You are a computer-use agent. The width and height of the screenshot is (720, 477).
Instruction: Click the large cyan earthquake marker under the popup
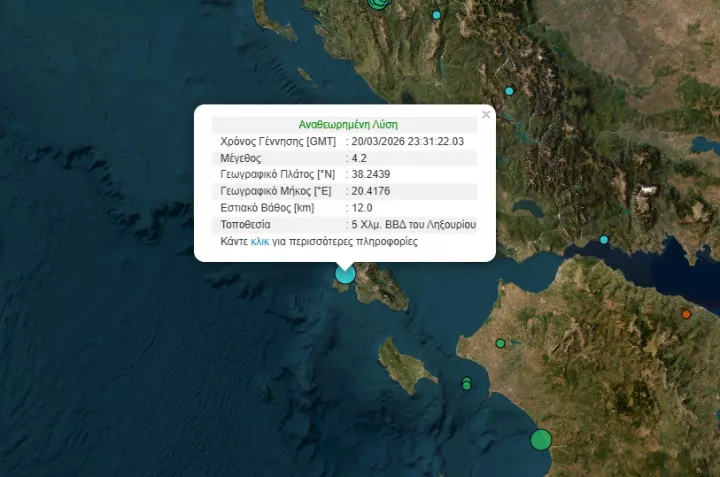tap(345, 273)
